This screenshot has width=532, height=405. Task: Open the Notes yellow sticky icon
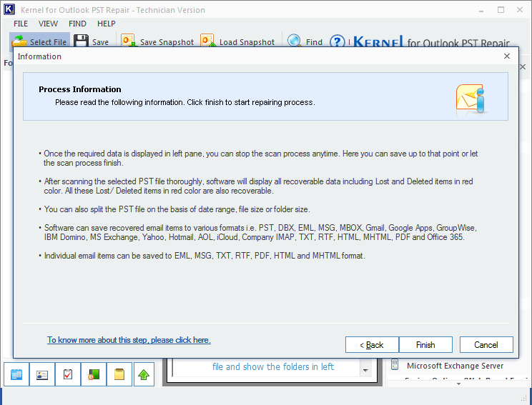click(119, 374)
